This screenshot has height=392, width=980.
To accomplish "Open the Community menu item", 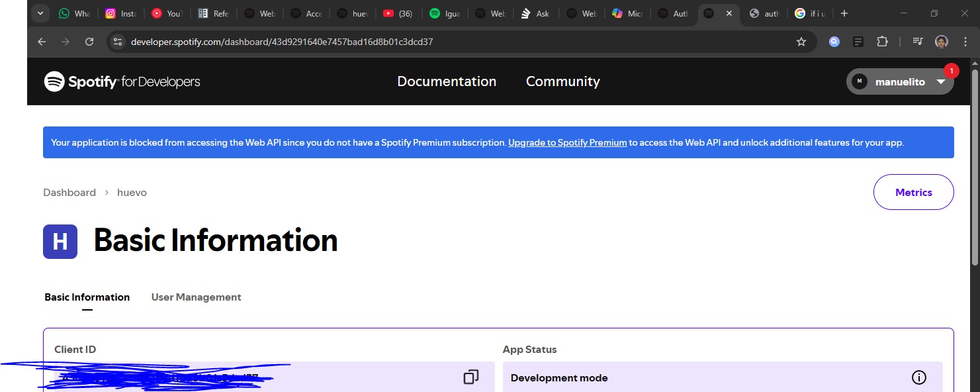I will [x=563, y=81].
